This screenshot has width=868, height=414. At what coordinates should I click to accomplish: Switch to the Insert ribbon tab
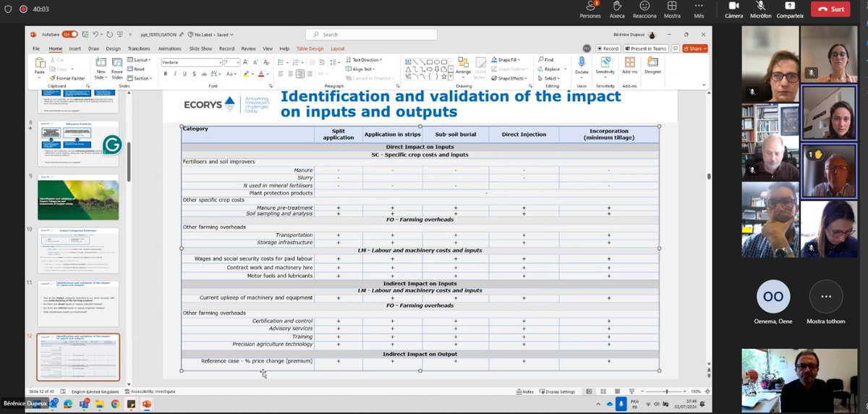[75, 48]
